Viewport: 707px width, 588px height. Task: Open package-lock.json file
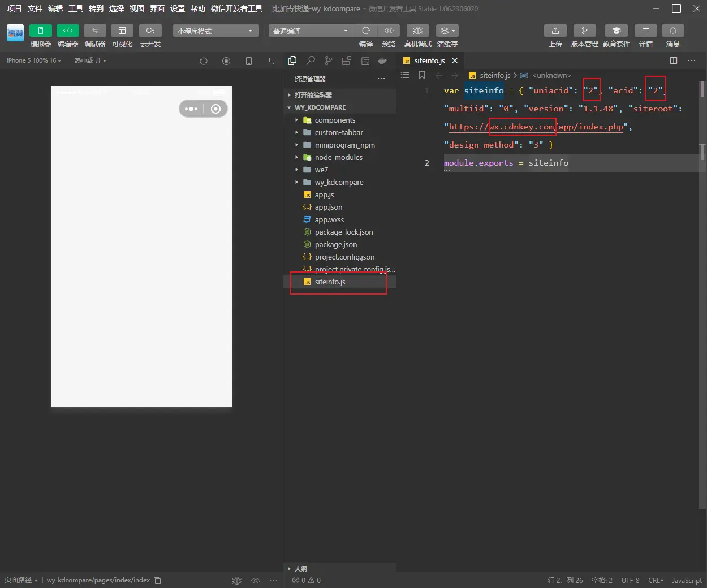[x=339, y=232]
